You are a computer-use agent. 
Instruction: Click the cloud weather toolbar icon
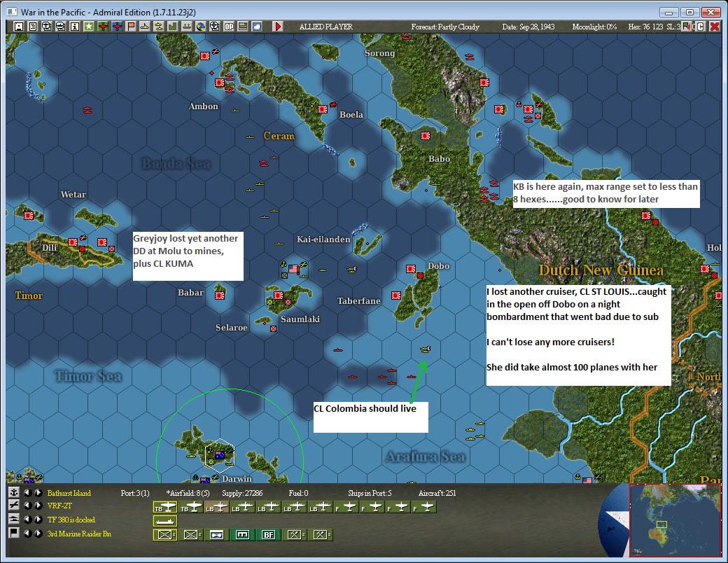pyautogui.click(x=257, y=27)
